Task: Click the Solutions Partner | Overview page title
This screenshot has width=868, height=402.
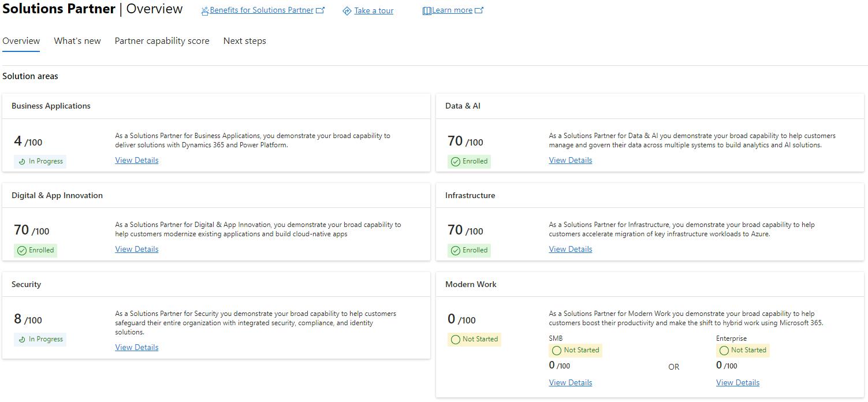Action: (x=92, y=9)
